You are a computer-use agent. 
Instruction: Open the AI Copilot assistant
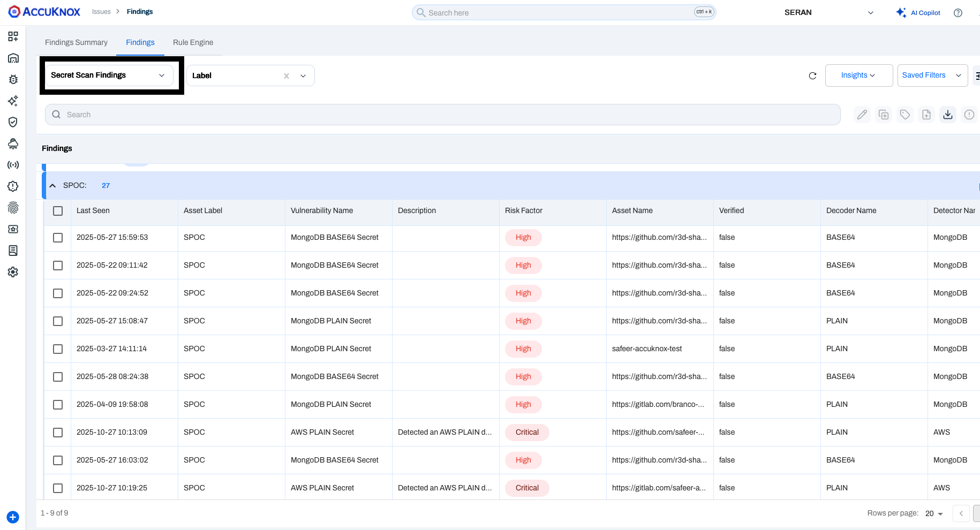(x=918, y=13)
